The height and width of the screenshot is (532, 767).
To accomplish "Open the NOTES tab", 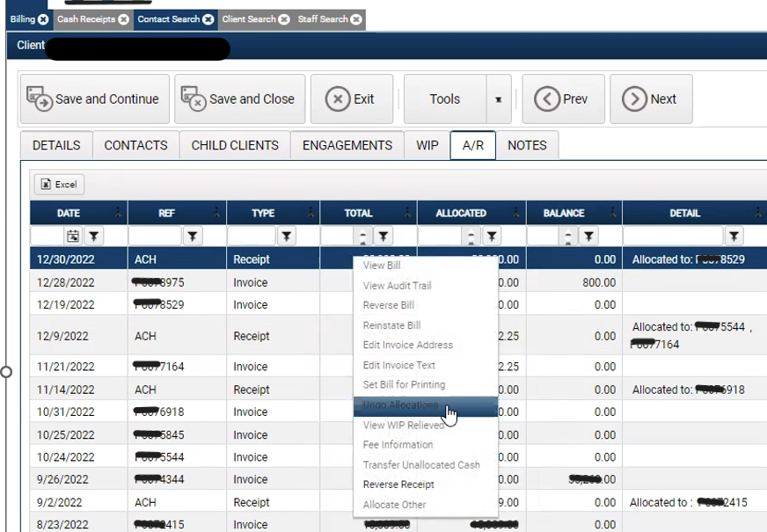I will (528, 145).
